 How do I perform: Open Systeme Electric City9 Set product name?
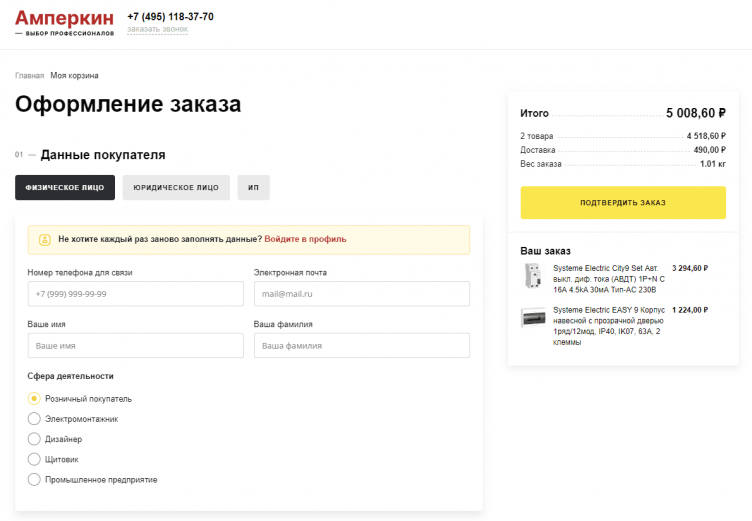609,279
